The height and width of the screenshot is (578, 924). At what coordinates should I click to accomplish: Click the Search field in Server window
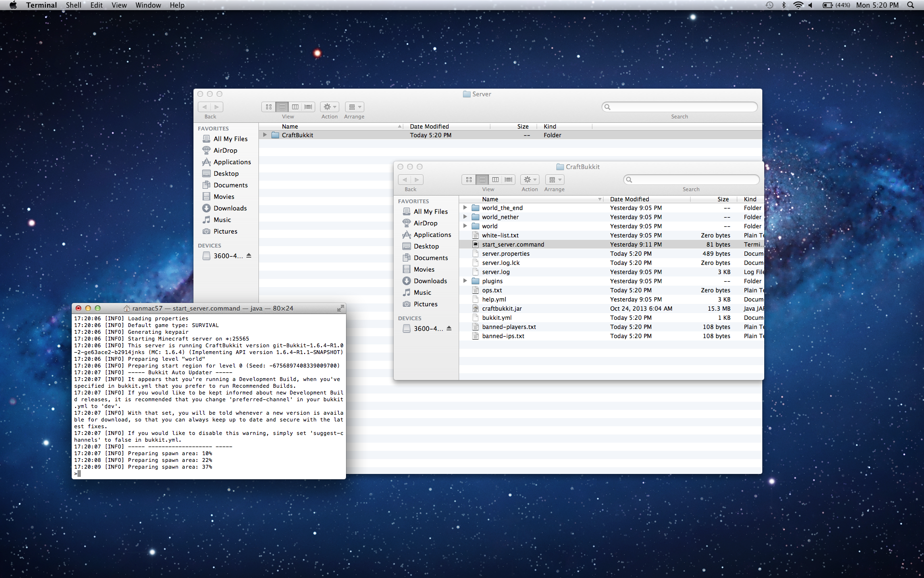tap(680, 107)
